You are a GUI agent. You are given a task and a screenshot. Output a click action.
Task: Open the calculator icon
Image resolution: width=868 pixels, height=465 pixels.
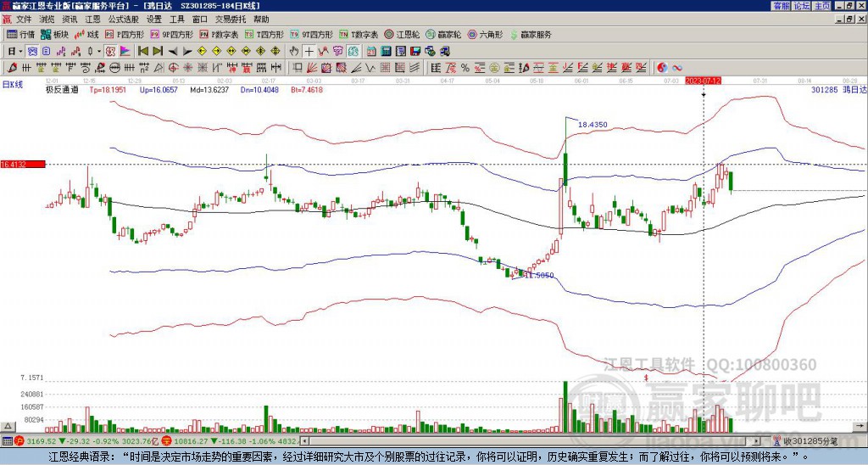[387, 52]
